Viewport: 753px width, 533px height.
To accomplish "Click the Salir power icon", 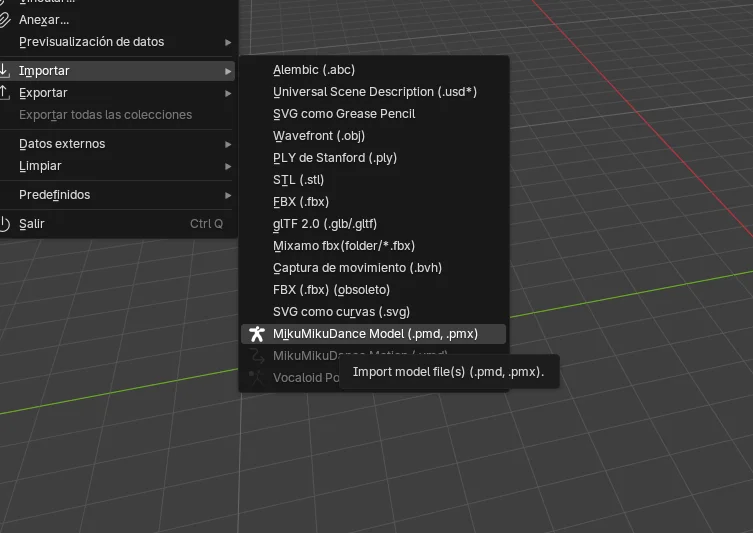I will [x=4, y=224].
